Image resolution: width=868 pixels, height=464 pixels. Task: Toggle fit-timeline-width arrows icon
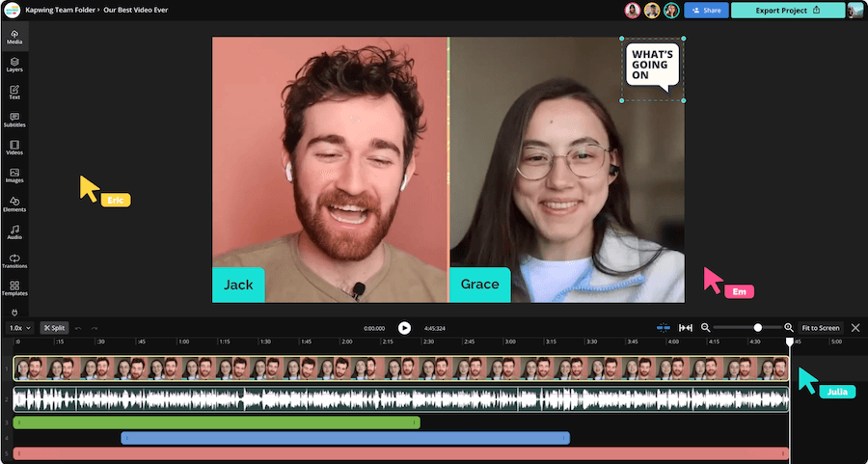click(x=685, y=328)
